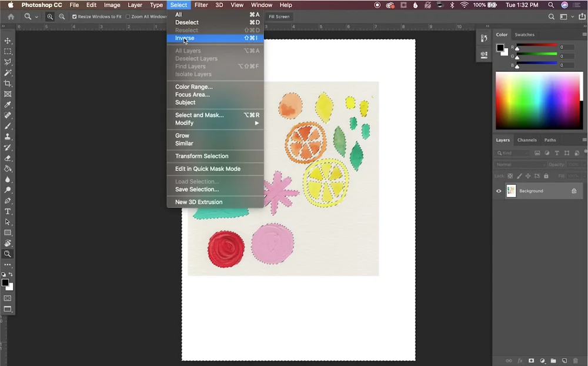Hide the Background layer visibility

point(499,191)
